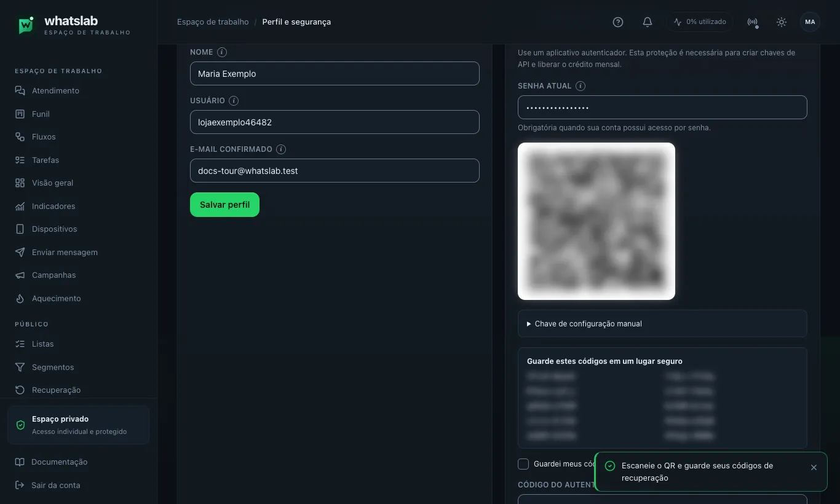Click the Perfil e segurança breadcrumb text

pos(296,22)
